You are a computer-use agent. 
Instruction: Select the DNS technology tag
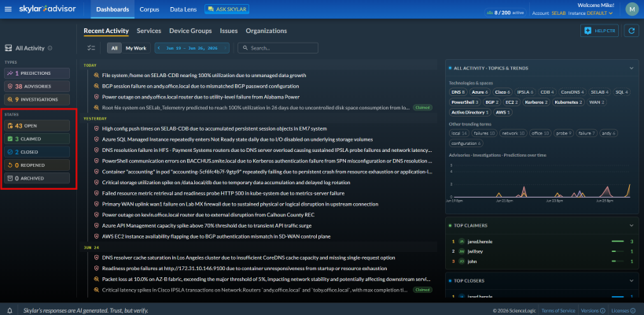(458, 92)
